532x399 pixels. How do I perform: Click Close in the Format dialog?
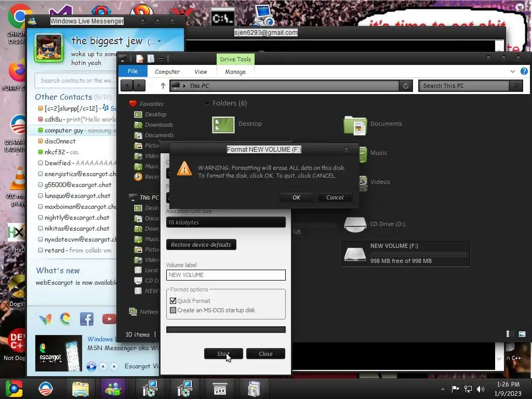pos(265,353)
